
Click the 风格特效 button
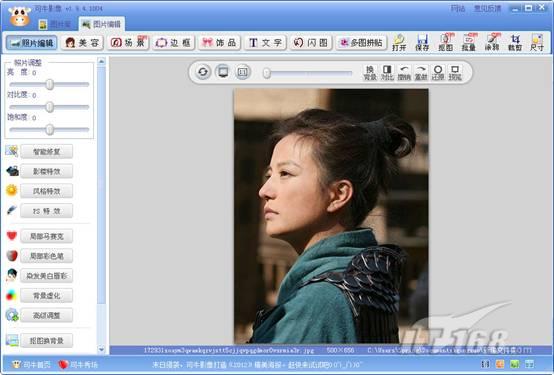click(47, 191)
